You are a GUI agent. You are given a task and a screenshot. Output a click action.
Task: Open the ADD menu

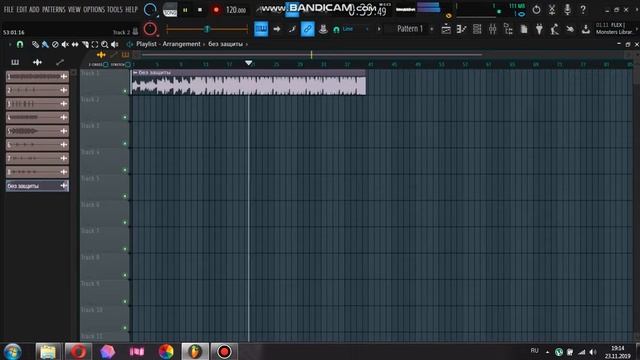coord(34,9)
